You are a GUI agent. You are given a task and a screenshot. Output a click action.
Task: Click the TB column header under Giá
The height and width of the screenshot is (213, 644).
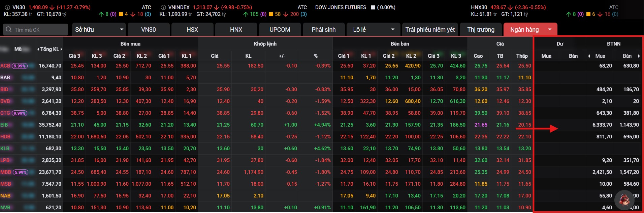click(500, 56)
